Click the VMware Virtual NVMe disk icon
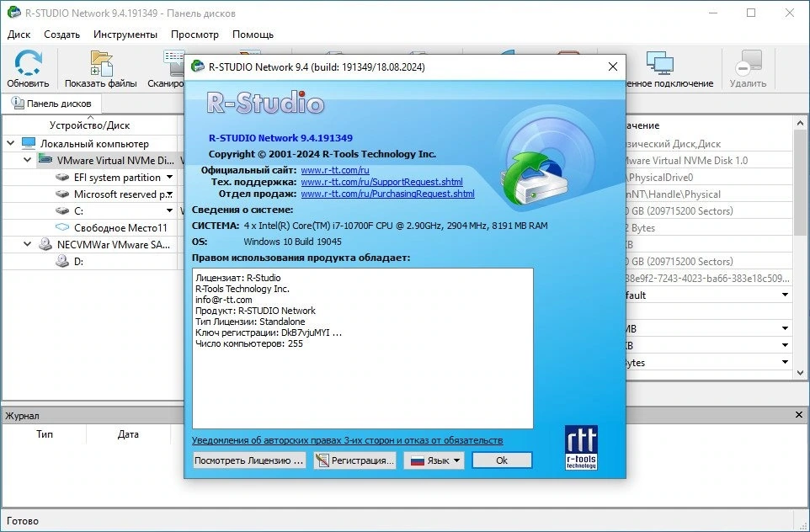810x532 pixels. (x=45, y=160)
